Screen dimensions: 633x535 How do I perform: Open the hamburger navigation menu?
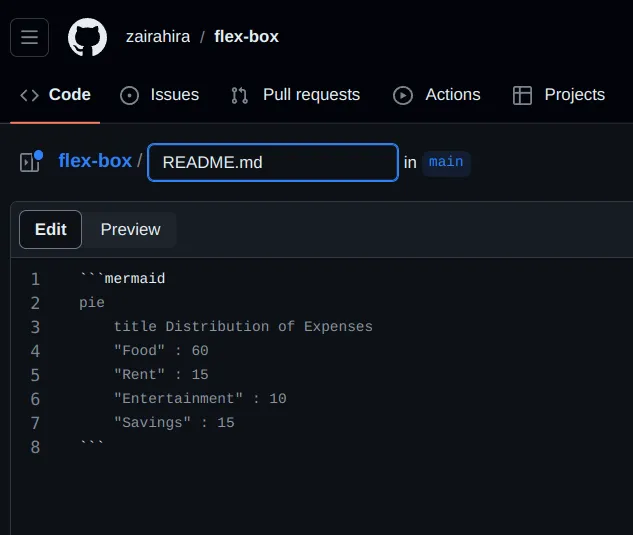tap(29, 37)
